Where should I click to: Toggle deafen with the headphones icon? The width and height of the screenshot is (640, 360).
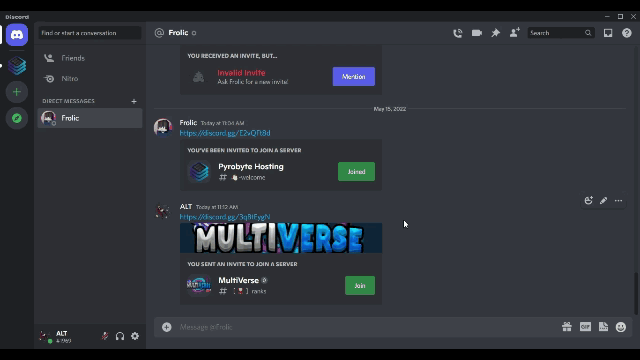[120, 336]
